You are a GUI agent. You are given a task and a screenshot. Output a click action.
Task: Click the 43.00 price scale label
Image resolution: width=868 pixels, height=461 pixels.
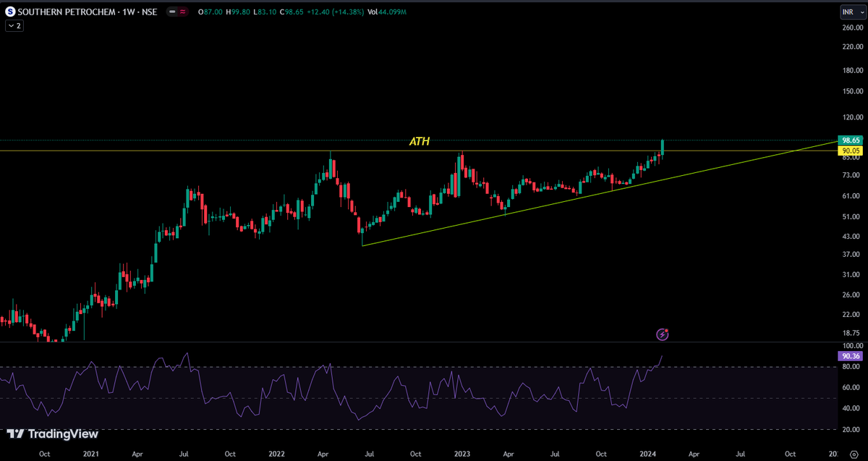point(852,237)
